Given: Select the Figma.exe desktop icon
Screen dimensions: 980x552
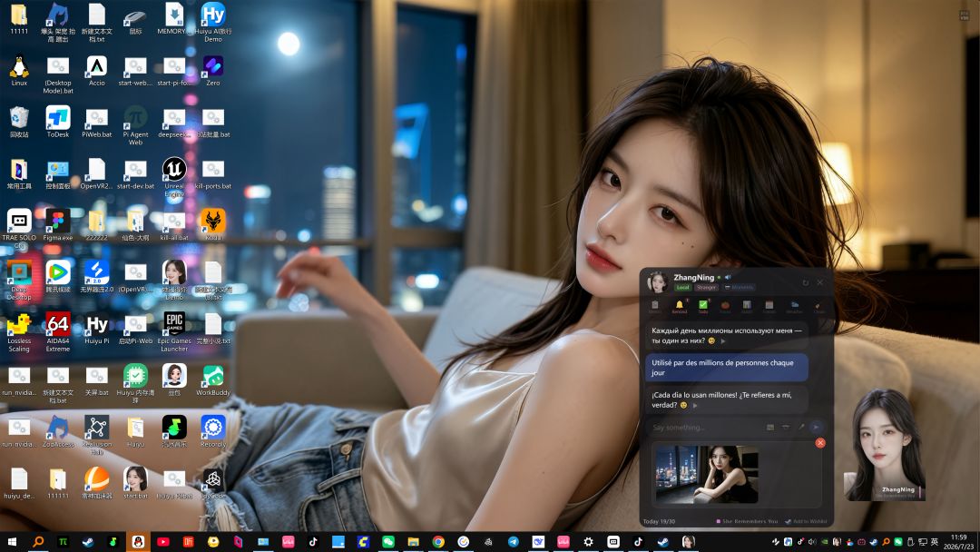Looking at the screenshot, I should point(58,225).
